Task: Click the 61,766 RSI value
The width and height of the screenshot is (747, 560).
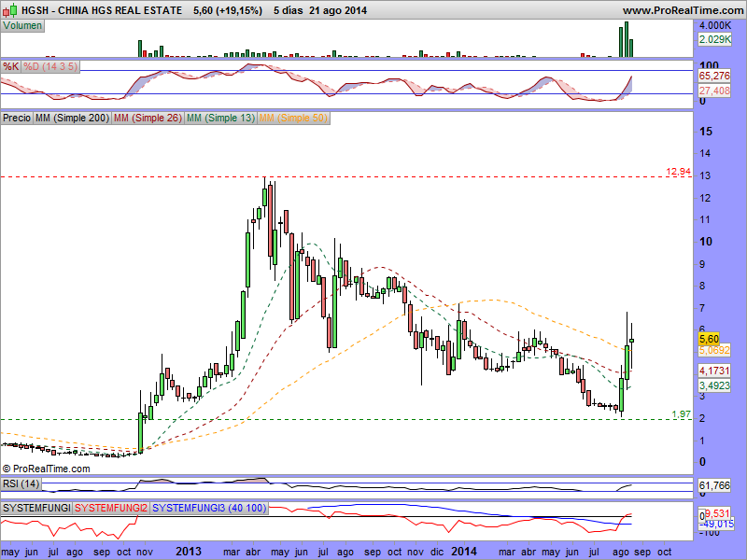Action: 714,485
